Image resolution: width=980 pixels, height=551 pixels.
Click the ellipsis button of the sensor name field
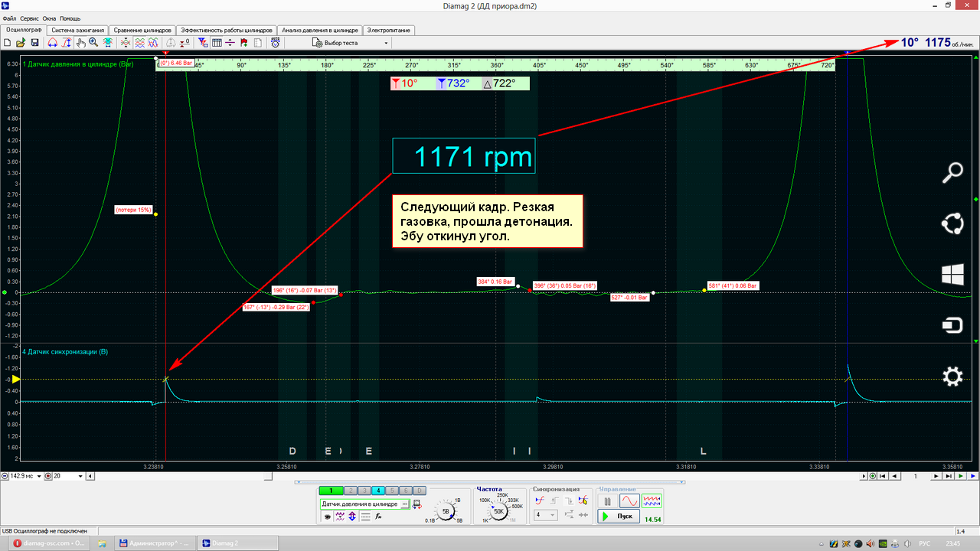pyautogui.click(x=405, y=504)
